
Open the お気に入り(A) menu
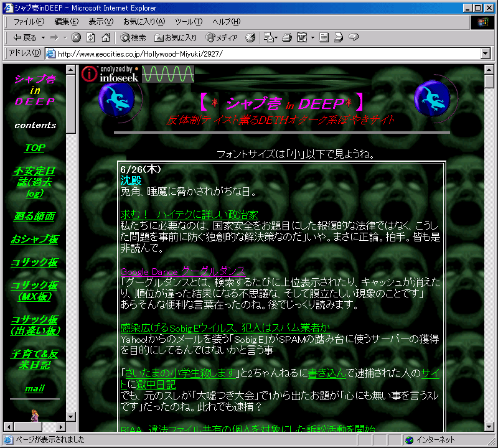point(144,22)
